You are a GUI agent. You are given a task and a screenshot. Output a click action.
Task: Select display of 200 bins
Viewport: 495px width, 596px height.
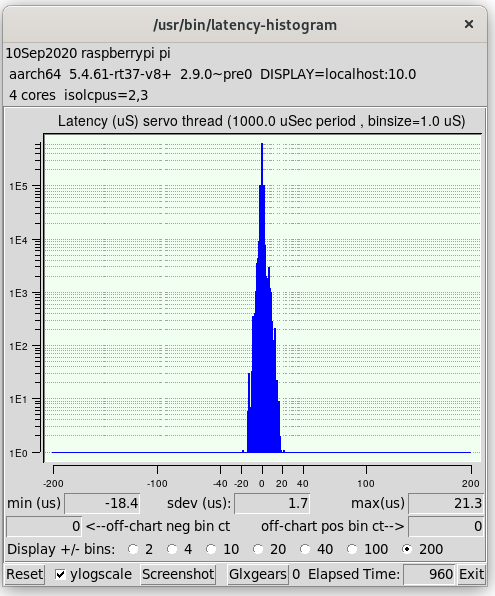(x=407, y=549)
